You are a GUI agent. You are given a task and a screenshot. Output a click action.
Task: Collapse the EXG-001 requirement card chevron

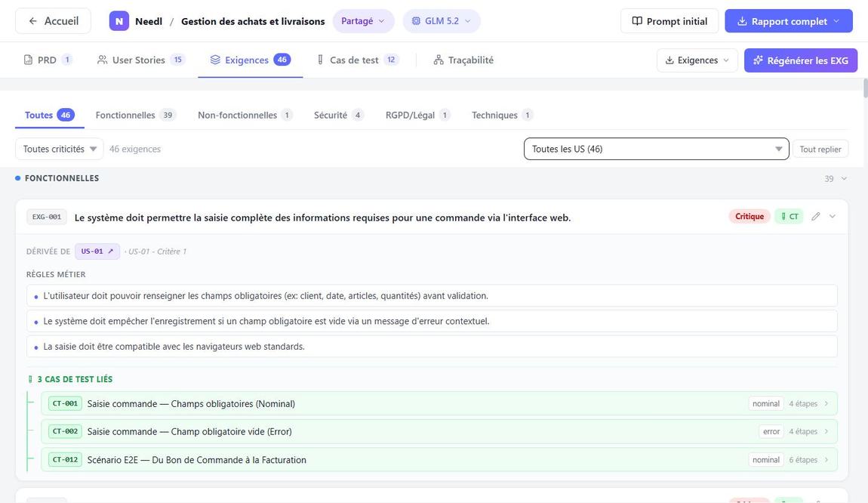[832, 217]
